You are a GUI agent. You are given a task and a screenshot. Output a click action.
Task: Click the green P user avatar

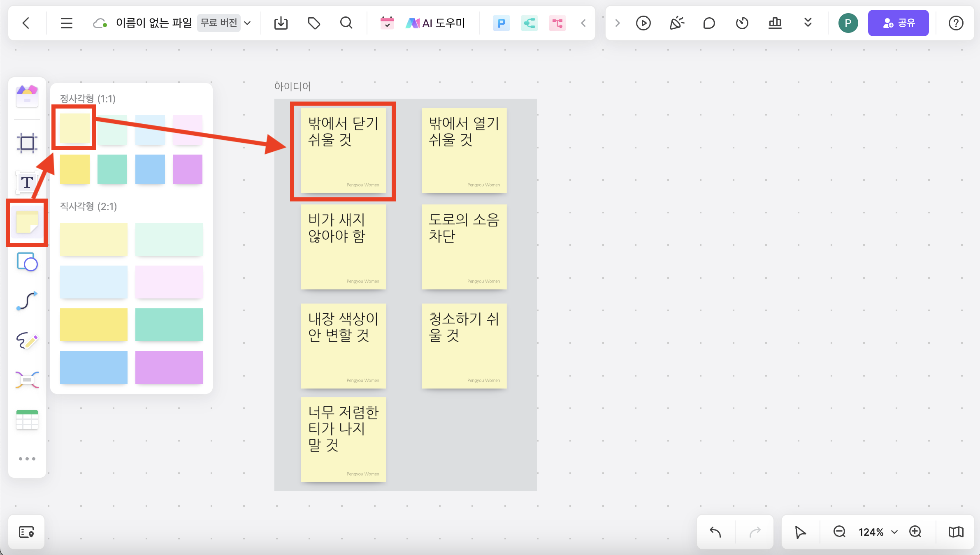pos(848,23)
